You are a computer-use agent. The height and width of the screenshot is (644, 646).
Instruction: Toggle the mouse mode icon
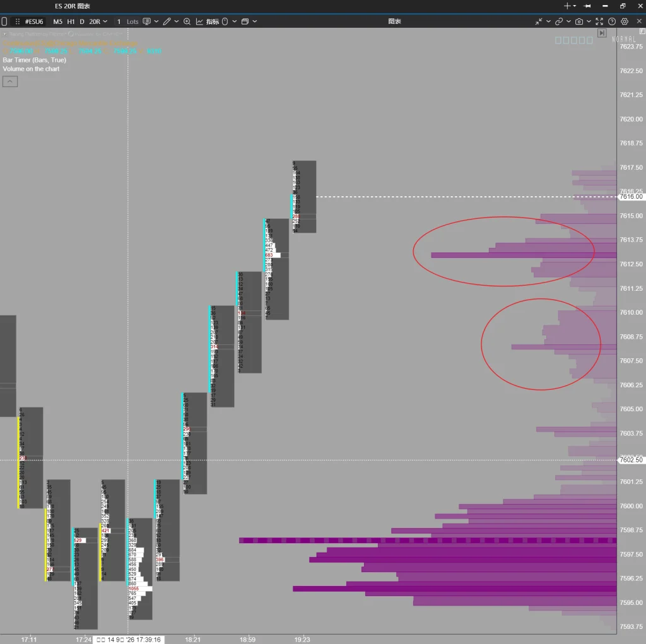(225, 21)
